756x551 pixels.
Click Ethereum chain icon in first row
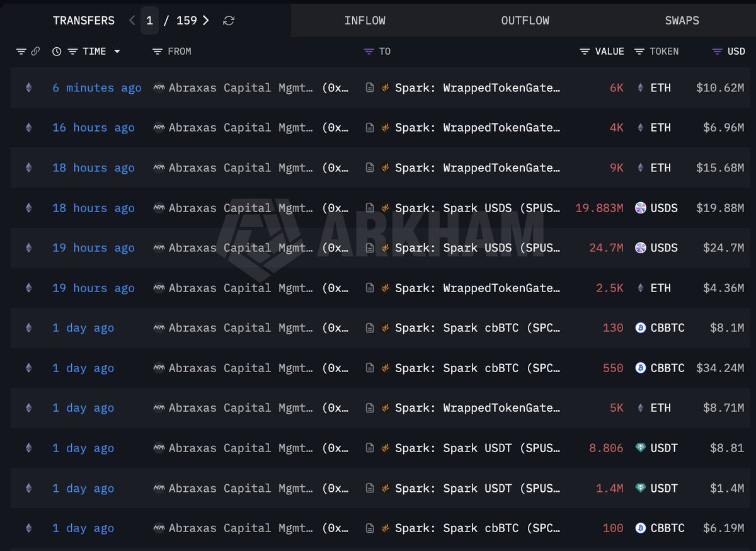(x=28, y=88)
